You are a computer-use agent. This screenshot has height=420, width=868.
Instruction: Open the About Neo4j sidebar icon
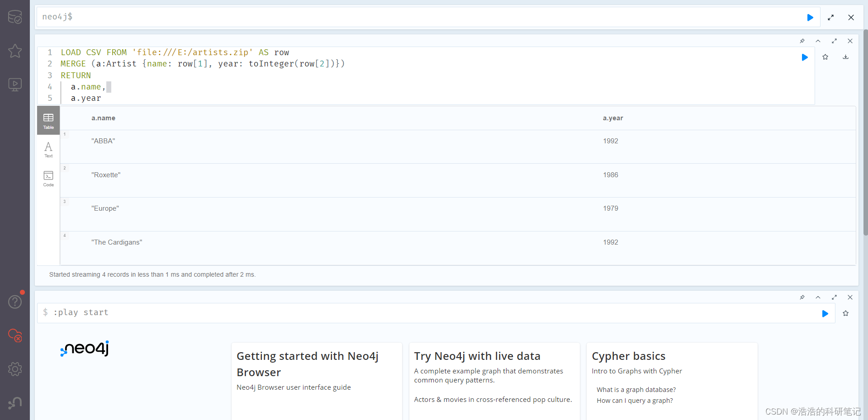pyautogui.click(x=15, y=403)
